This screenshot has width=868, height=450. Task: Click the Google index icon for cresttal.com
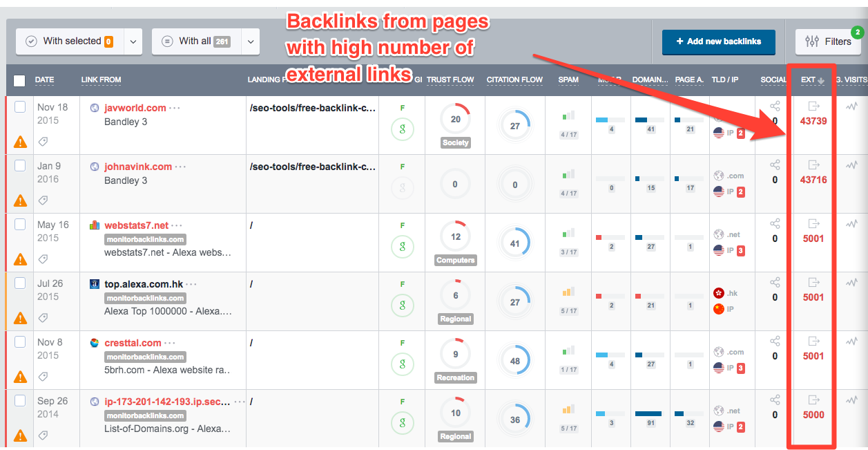point(403,364)
